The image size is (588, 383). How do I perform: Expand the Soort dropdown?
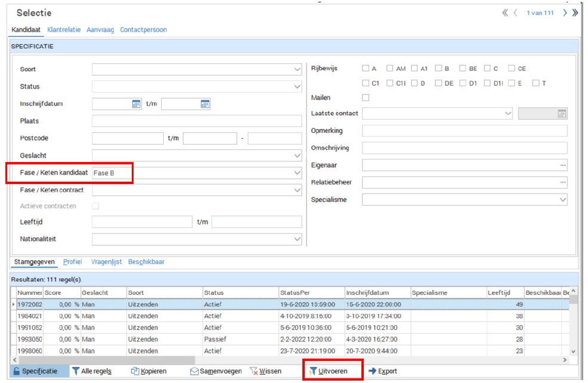(x=298, y=70)
